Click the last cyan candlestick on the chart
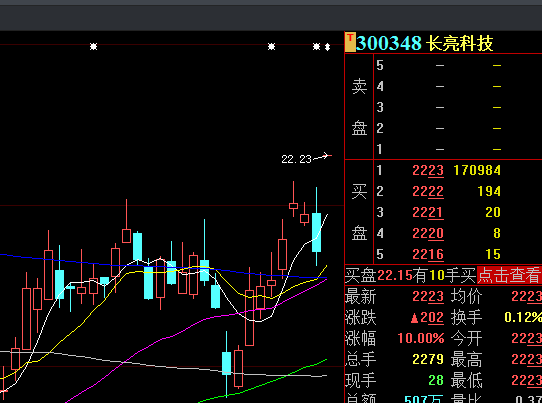Screen dimensions: 542x403 coord(316,232)
